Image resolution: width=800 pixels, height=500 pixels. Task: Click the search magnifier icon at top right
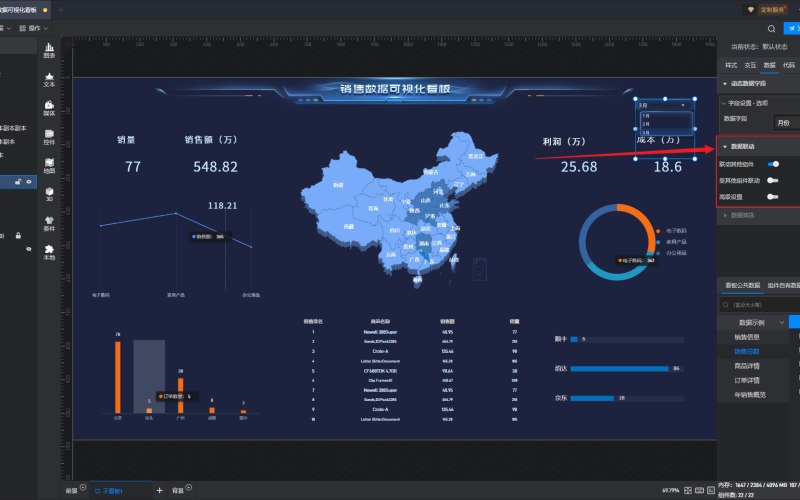coord(771,29)
